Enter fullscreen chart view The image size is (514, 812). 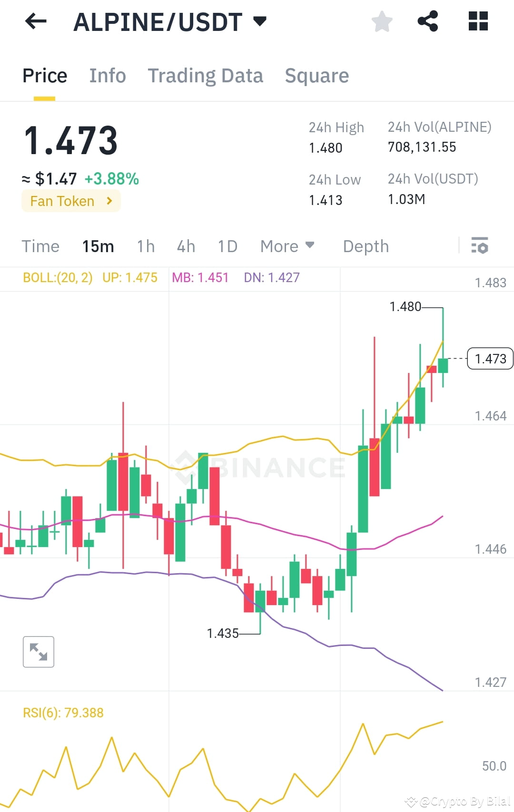[38, 652]
